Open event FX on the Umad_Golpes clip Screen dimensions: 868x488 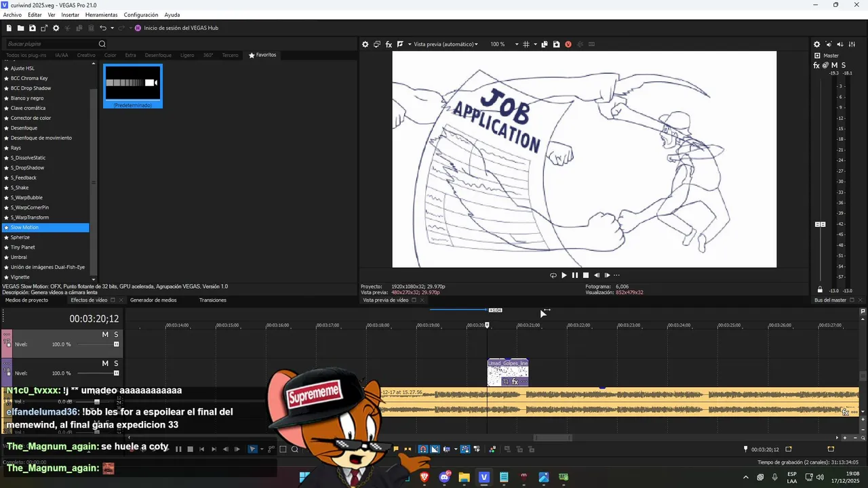coord(515,382)
